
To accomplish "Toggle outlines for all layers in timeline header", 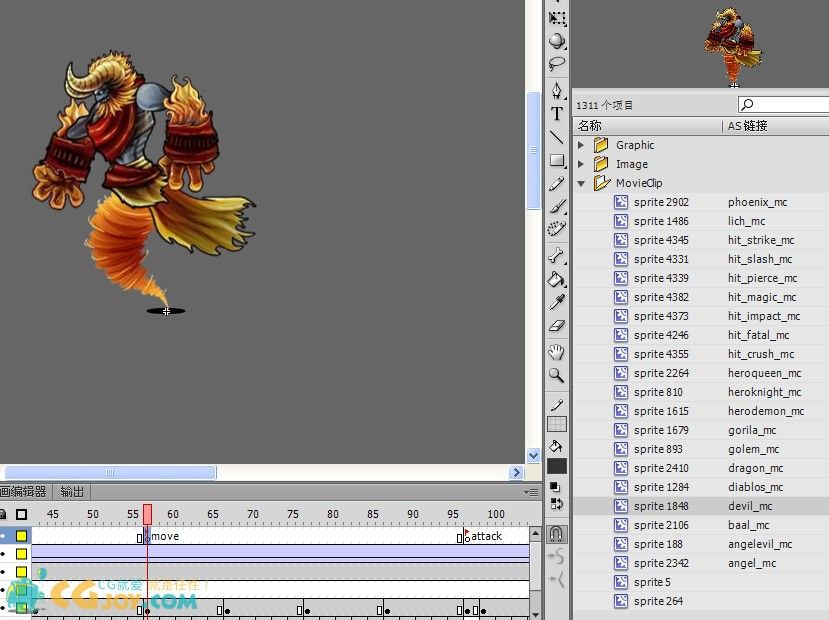I will [21, 514].
